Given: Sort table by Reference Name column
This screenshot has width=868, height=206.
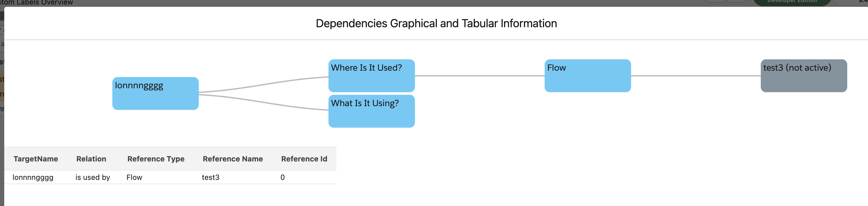Looking at the screenshot, I should coord(233,158).
